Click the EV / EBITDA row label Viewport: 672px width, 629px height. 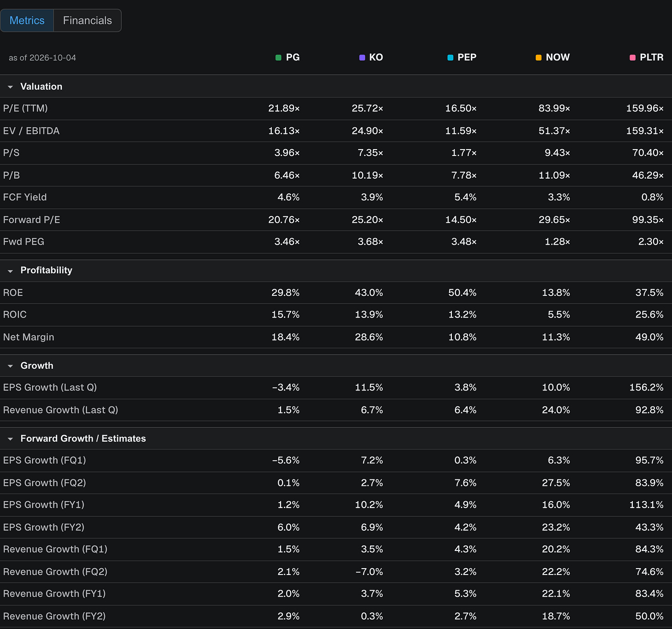point(31,131)
